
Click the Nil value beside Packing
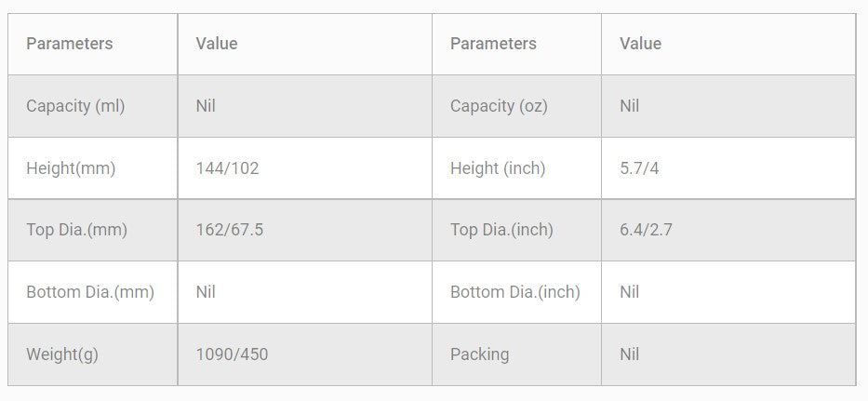(x=630, y=354)
